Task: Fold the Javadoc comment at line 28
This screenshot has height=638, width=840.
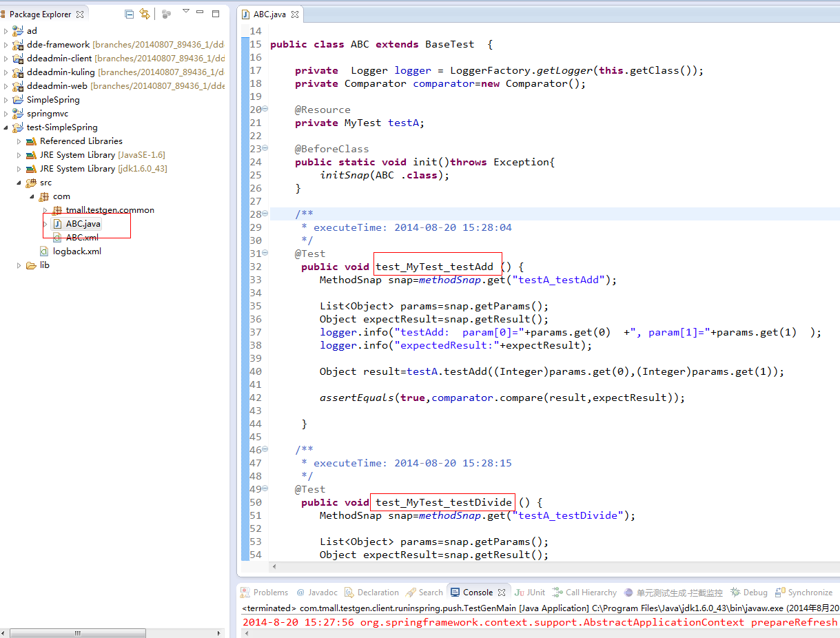Action: tap(265, 214)
